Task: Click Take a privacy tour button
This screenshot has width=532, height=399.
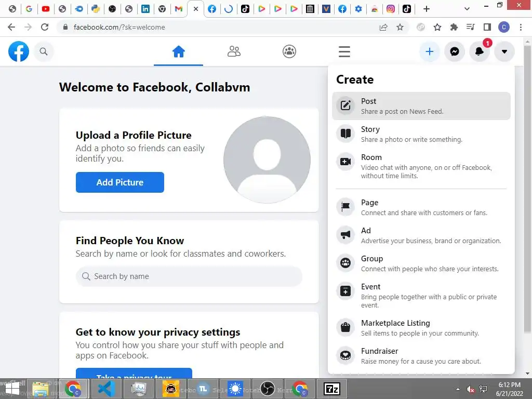Action: [134, 373]
